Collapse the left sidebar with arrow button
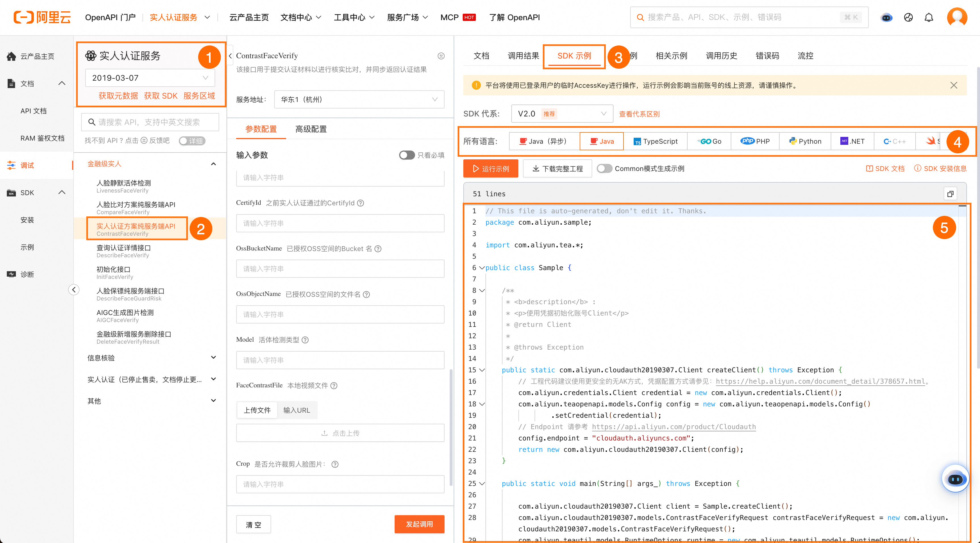 click(74, 290)
